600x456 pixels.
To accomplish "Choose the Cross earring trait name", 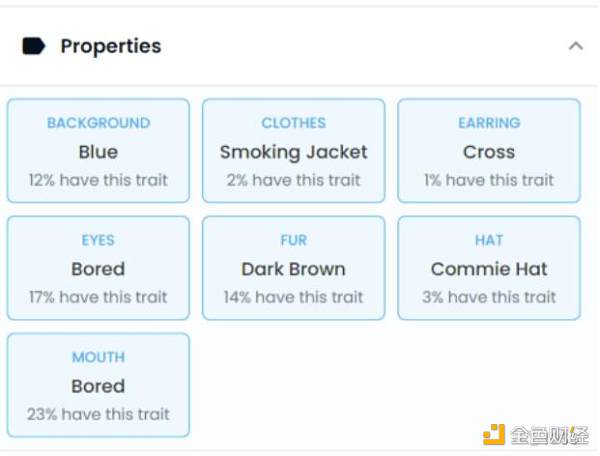I will [x=489, y=152].
